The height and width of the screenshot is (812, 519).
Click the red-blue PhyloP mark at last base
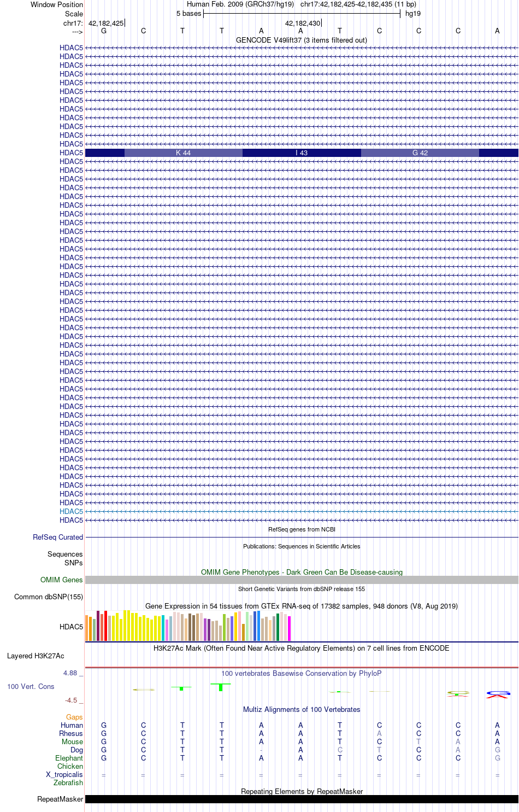[498, 694]
